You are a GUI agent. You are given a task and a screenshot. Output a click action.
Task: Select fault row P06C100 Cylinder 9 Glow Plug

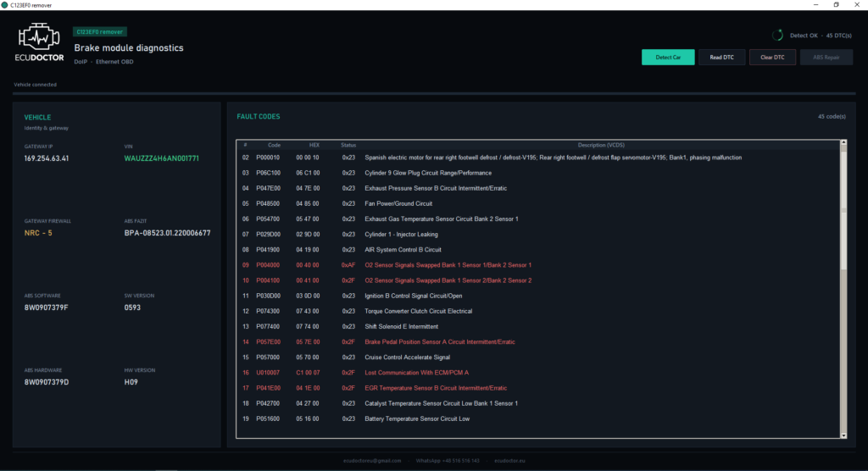click(x=538, y=173)
